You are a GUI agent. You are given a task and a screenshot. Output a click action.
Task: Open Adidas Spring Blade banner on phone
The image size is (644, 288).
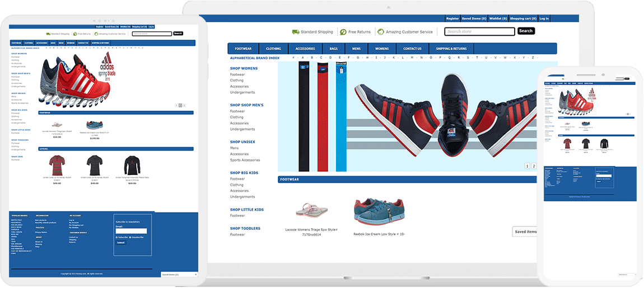pos(576,101)
